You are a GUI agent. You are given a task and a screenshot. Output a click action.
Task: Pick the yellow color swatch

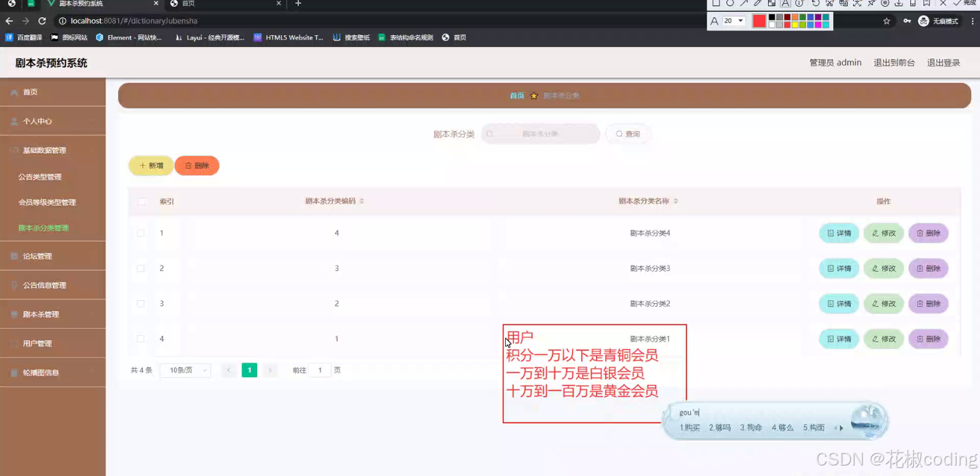795,25
